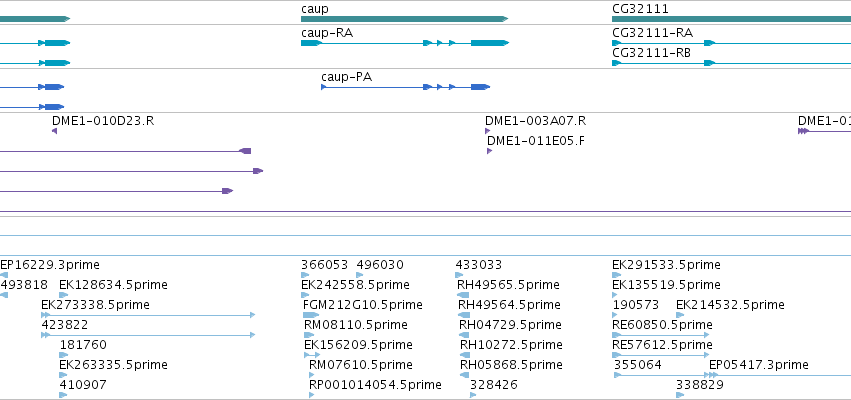Select the DME1-011E05.F arrow marker
The width and height of the screenshot is (851, 400).
(x=490, y=151)
